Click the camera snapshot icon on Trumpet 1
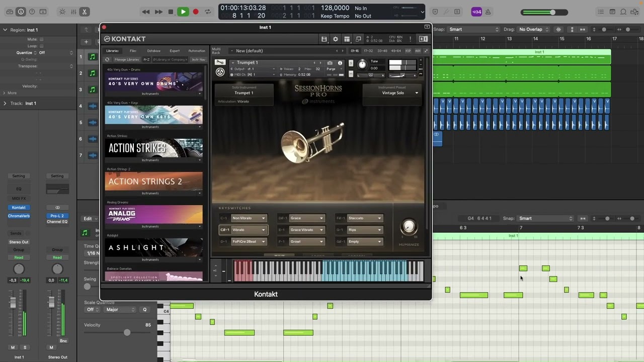 click(x=330, y=63)
